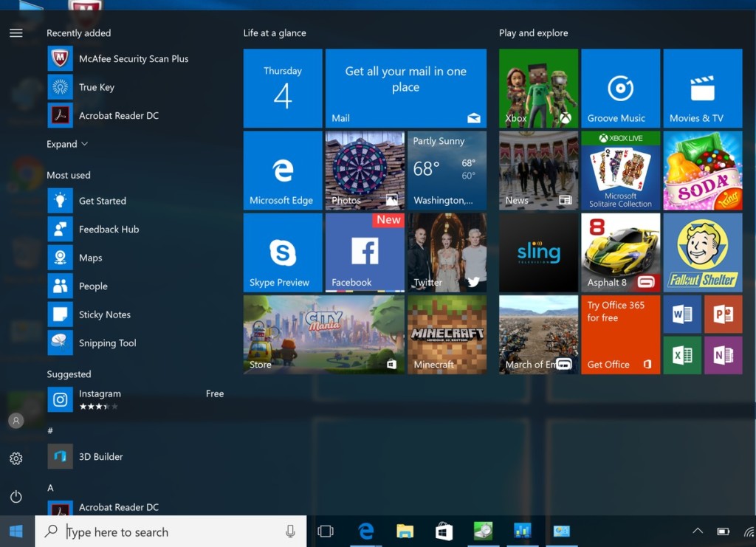This screenshot has height=547, width=756.
Task: Click the A letter heading in app list
Action: [x=50, y=488]
